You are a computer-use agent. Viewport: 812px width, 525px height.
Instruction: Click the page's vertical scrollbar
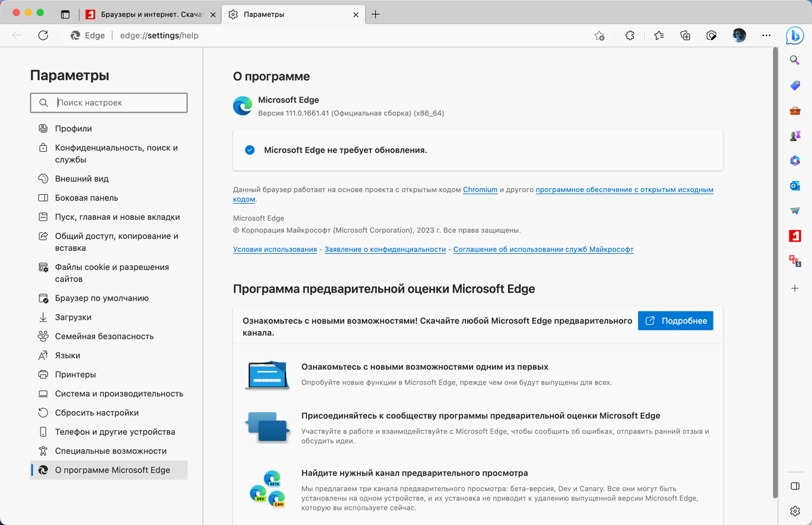[x=776, y=269]
